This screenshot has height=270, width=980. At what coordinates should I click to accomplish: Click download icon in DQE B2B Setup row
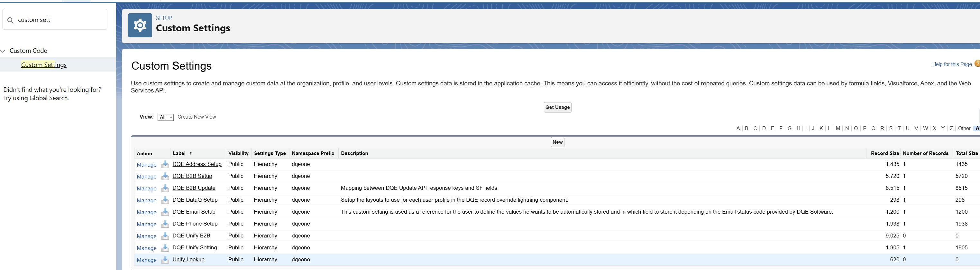pos(165,176)
